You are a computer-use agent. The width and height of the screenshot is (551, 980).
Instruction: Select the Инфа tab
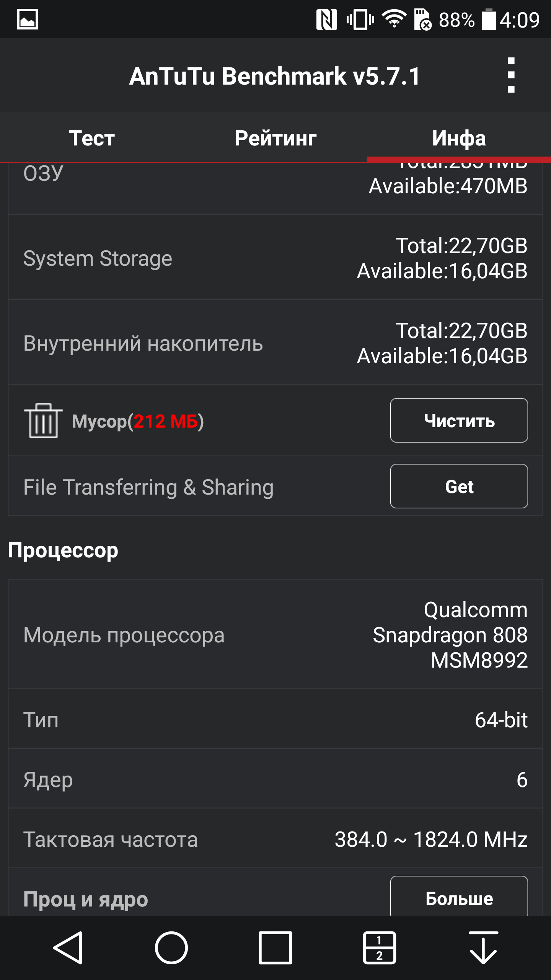tap(459, 138)
